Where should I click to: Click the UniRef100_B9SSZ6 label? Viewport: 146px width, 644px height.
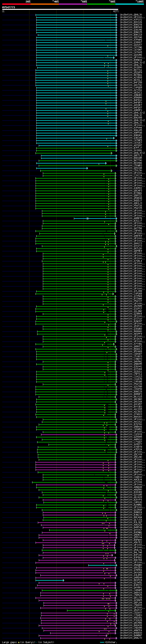click(x=131, y=22)
